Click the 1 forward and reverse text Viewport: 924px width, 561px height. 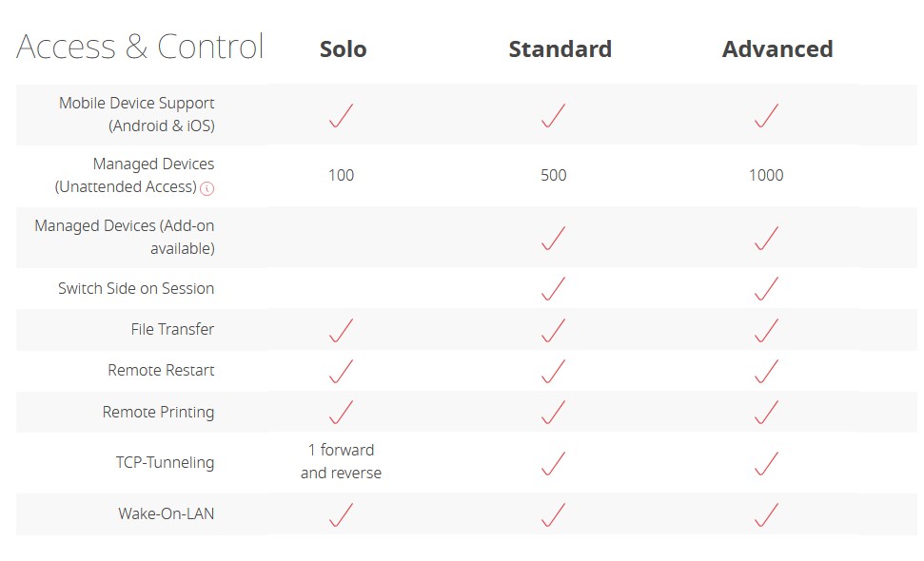[342, 461]
